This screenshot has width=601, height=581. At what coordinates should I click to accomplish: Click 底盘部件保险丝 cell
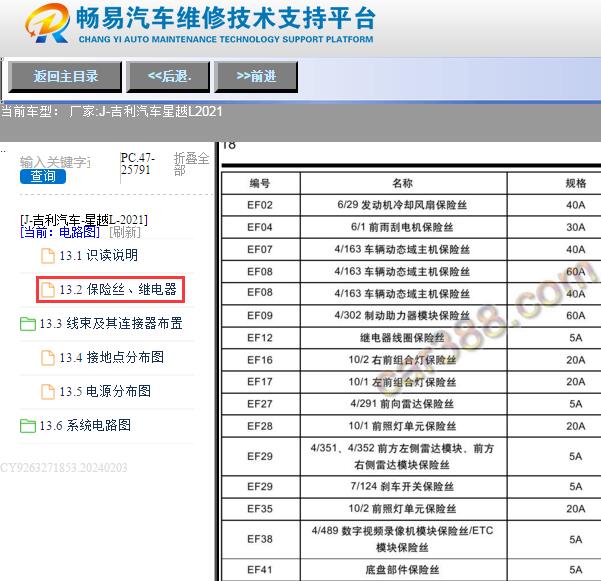[403, 570]
